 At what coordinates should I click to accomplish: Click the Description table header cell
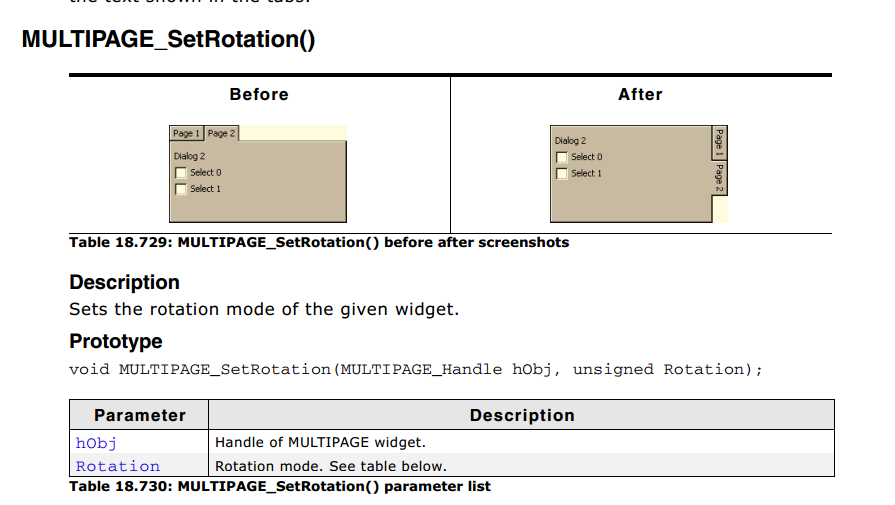point(522,415)
